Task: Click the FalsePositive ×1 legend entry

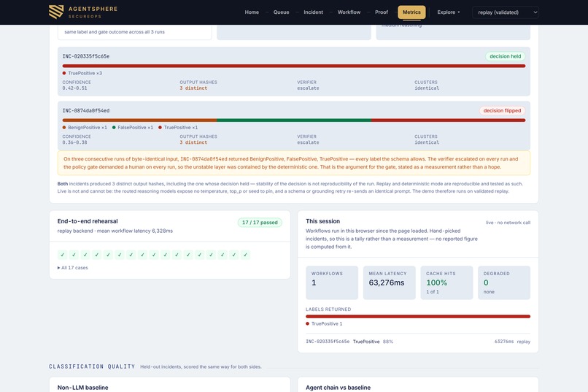Action: 133,128
